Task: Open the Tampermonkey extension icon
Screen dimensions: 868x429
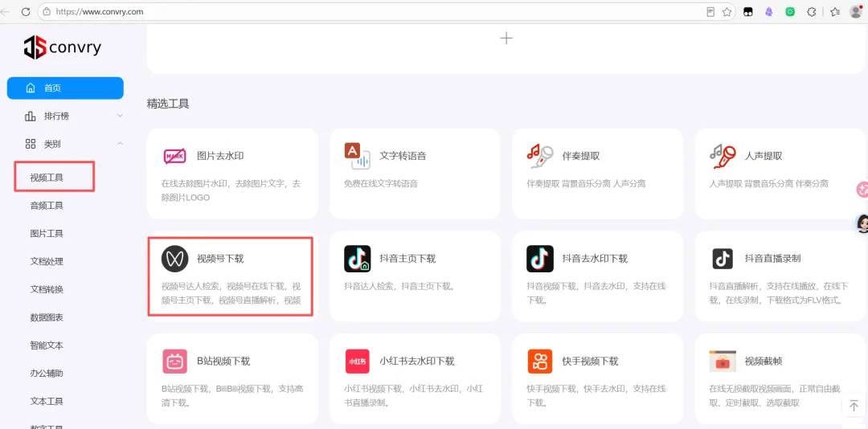Action: click(x=748, y=11)
